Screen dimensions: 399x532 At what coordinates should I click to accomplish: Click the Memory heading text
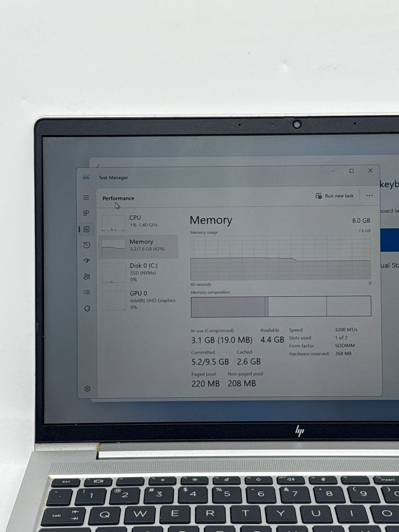coord(211,220)
